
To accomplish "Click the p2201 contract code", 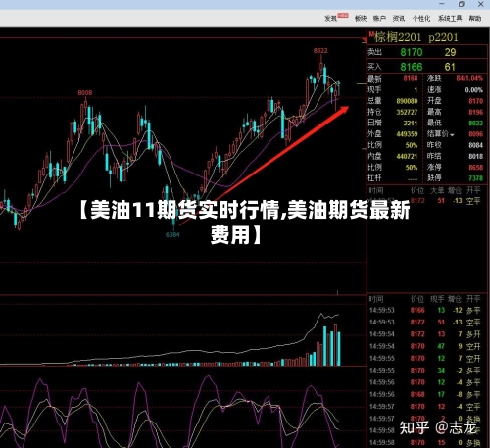I will [x=443, y=37].
